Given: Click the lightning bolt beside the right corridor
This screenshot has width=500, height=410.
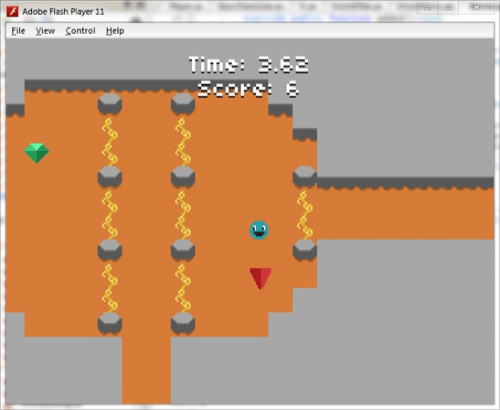Looking at the screenshot, I should pyautogui.click(x=305, y=215).
